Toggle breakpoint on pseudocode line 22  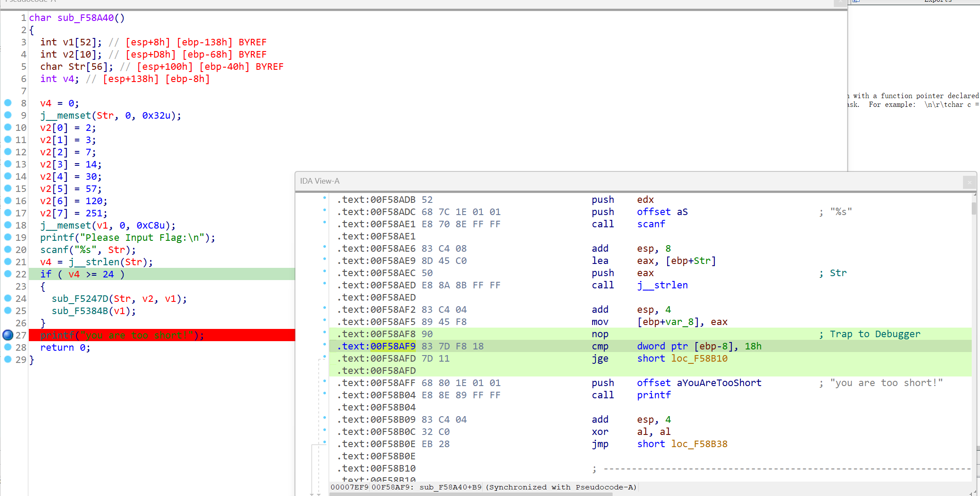pyautogui.click(x=8, y=274)
